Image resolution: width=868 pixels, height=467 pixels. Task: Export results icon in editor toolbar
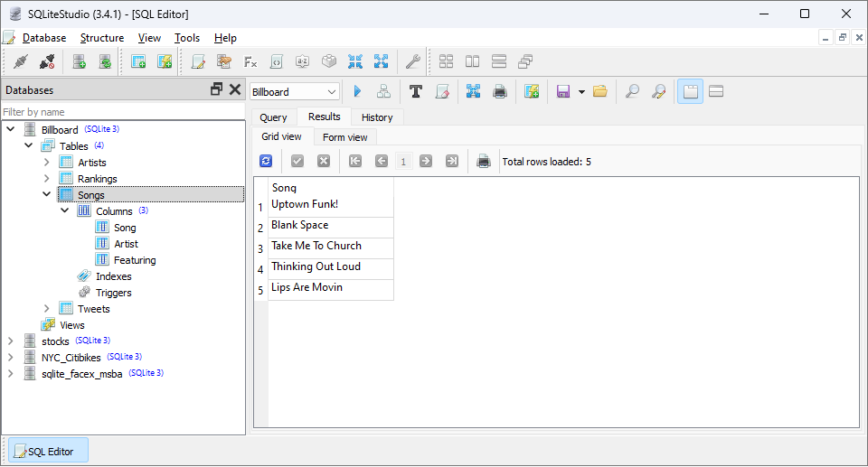coord(473,91)
